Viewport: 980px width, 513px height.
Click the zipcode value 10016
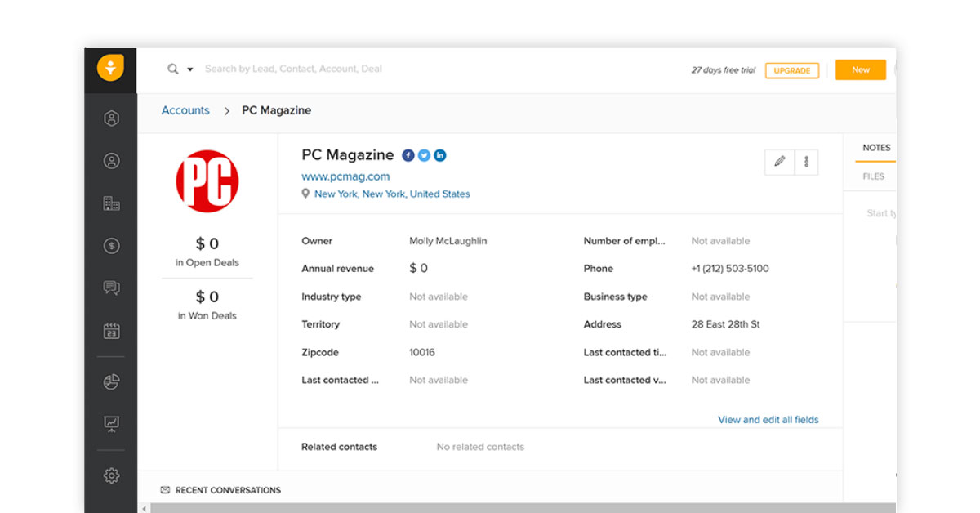click(422, 352)
